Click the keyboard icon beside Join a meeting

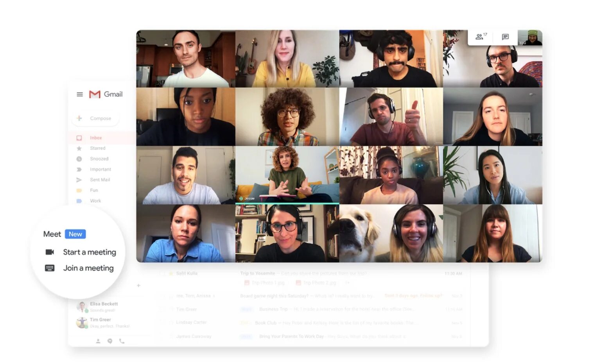[50, 268]
